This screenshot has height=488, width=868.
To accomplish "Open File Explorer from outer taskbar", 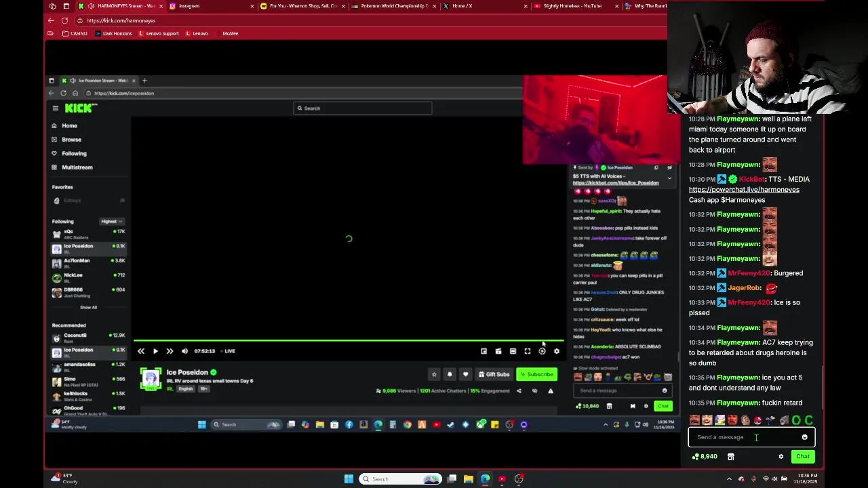I will (x=468, y=479).
